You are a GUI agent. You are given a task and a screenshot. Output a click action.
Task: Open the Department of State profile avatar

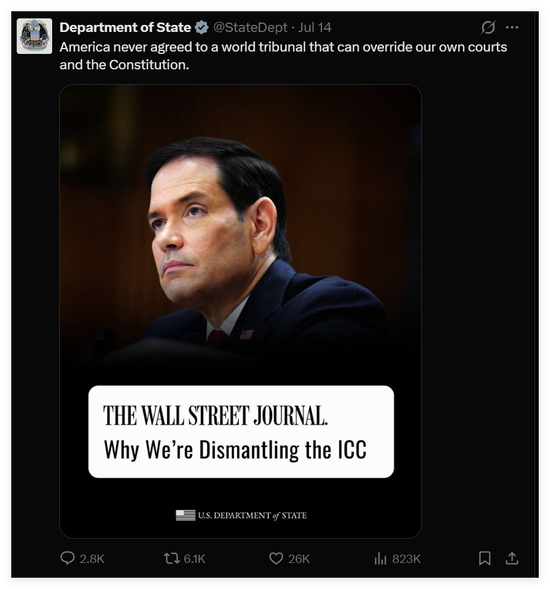coord(34,36)
